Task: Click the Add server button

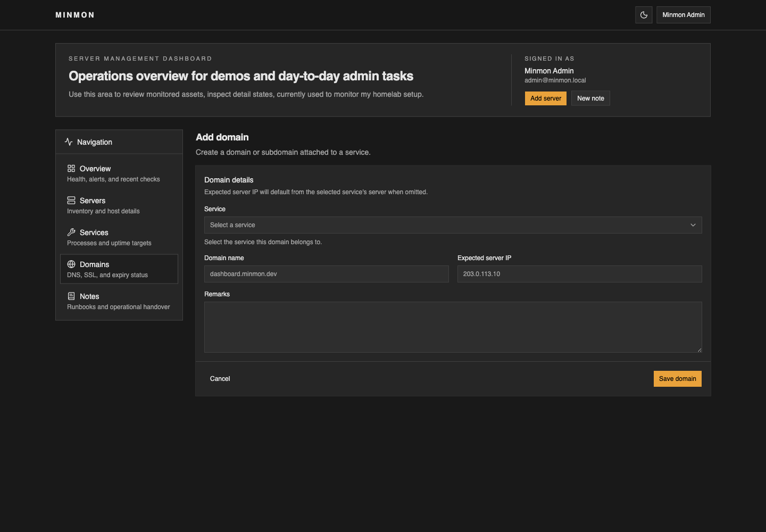Action: (546, 98)
